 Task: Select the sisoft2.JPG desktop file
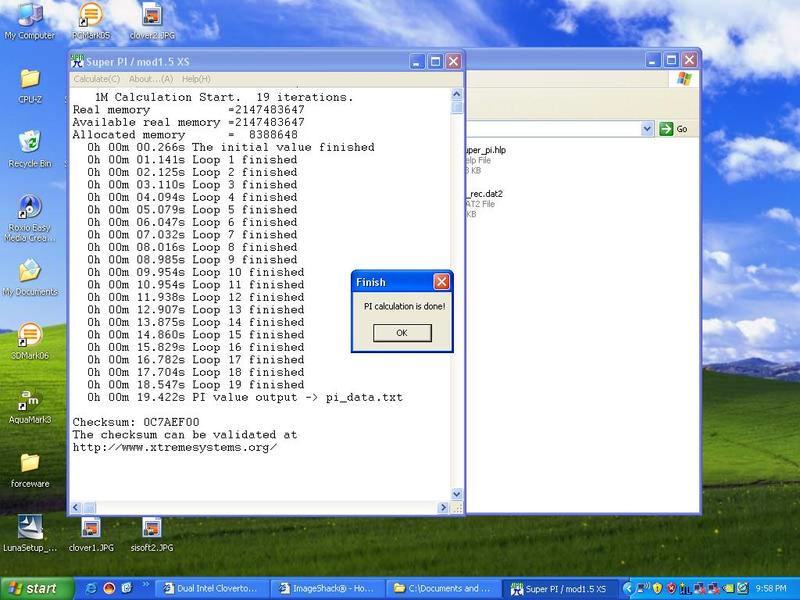pyautogui.click(x=152, y=534)
